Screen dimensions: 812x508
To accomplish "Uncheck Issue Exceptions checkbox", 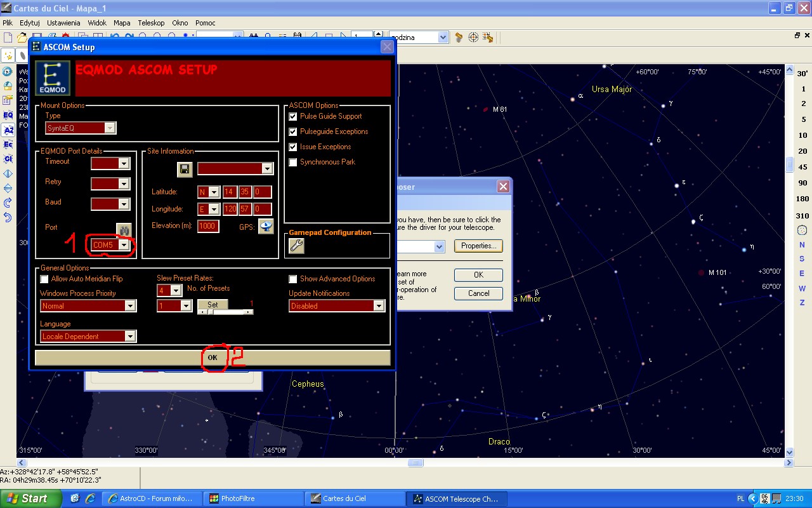I will click(x=292, y=147).
